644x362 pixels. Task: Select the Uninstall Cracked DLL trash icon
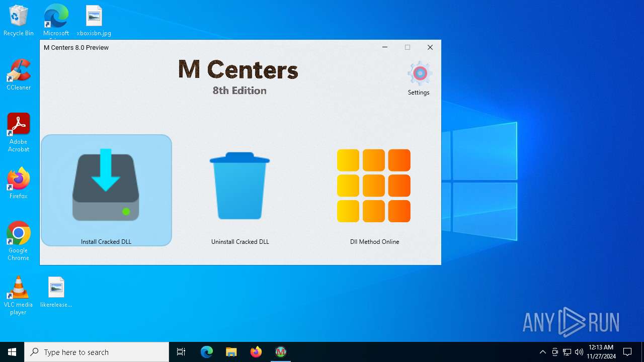pos(240,186)
